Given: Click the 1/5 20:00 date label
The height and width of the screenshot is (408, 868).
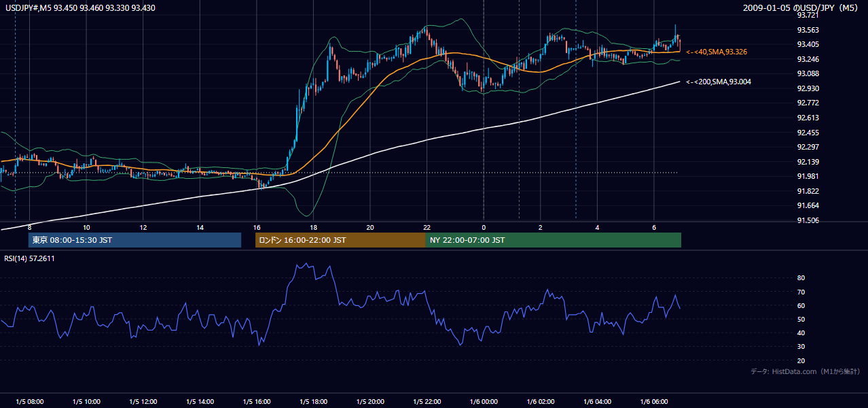Looking at the screenshot, I should click(x=369, y=402).
